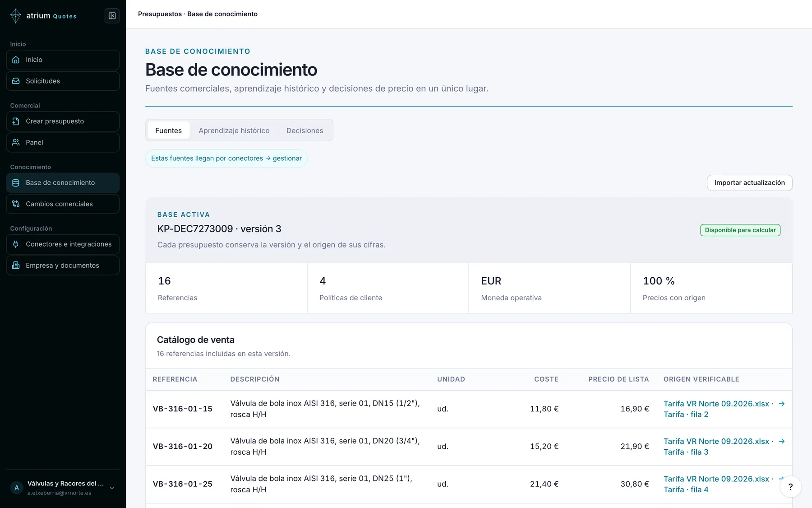
Task: Open Solicitudes in the sidebar
Action: (x=63, y=81)
